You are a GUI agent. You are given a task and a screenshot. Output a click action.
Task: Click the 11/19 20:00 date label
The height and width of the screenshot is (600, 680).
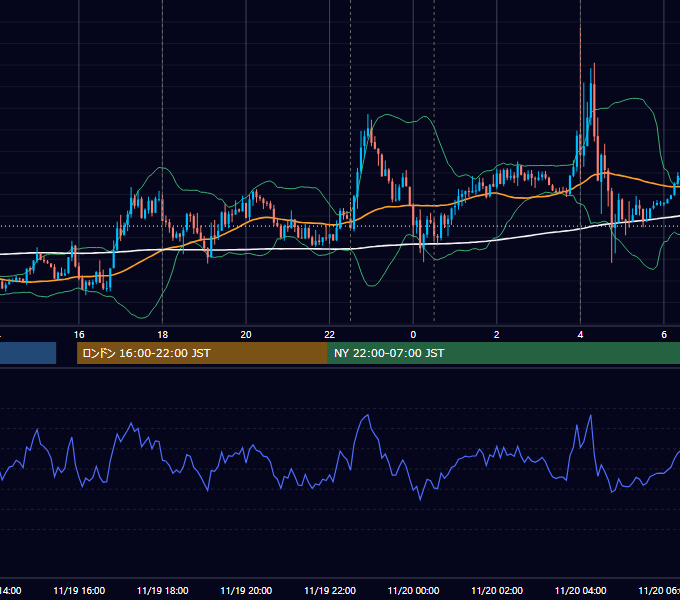coord(246,591)
